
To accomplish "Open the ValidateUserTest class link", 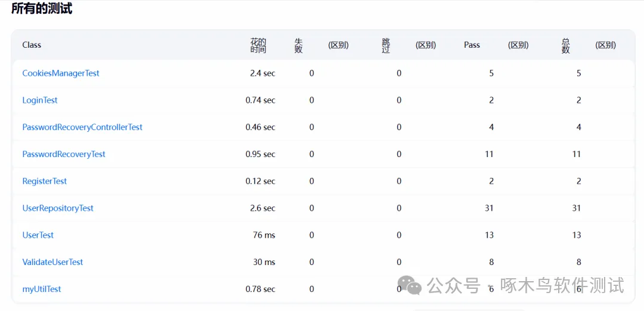I will click(x=52, y=262).
